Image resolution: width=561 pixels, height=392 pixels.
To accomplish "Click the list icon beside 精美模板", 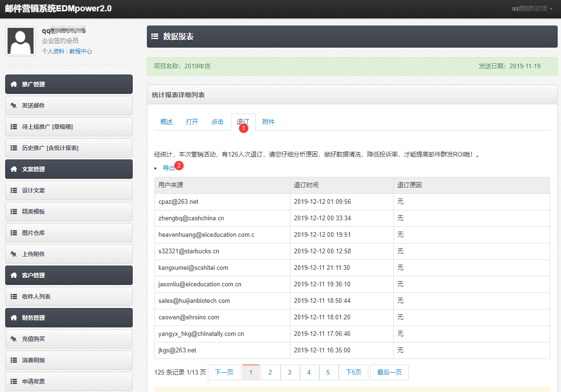I will click(14, 211).
